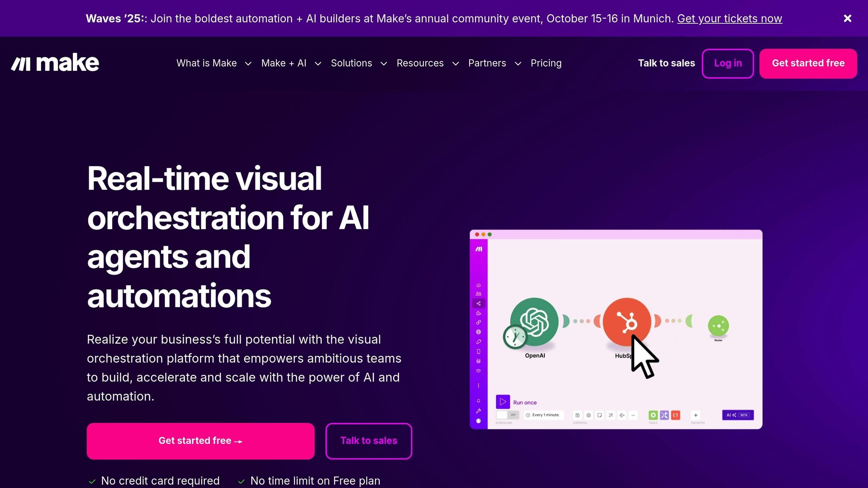Click the plus favorites icon in toolbar
Viewport: 868px width, 488px height.
coord(696,415)
